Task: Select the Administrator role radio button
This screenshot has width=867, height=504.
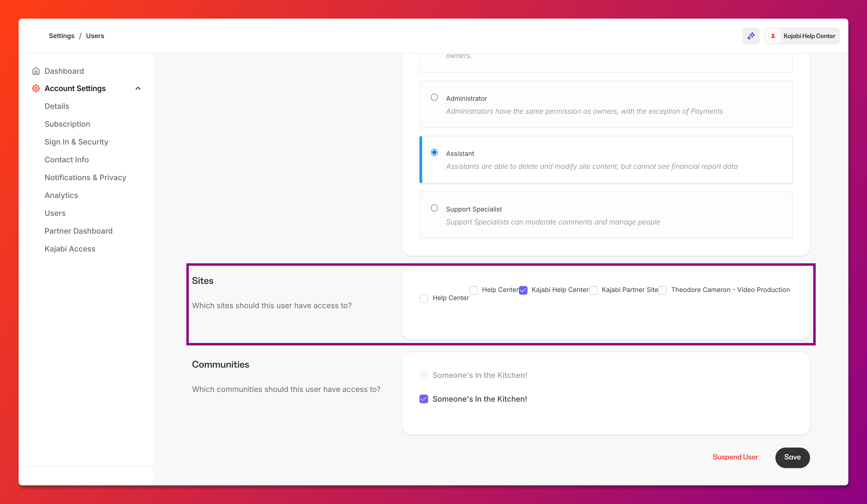Action: [434, 97]
